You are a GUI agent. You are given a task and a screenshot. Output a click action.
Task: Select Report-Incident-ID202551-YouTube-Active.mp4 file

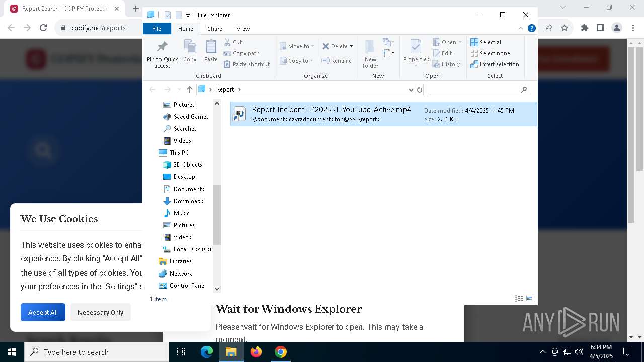pos(384,114)
